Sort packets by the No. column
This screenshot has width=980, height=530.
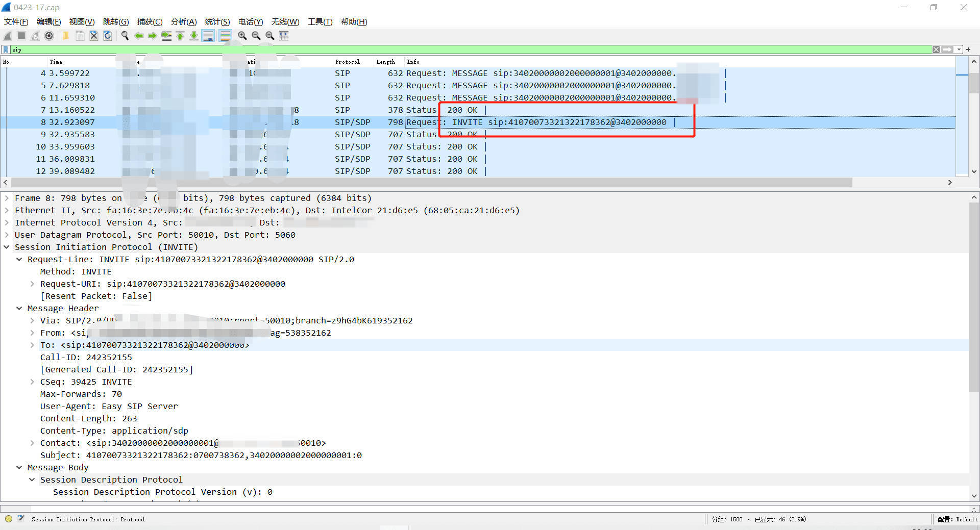23,62
